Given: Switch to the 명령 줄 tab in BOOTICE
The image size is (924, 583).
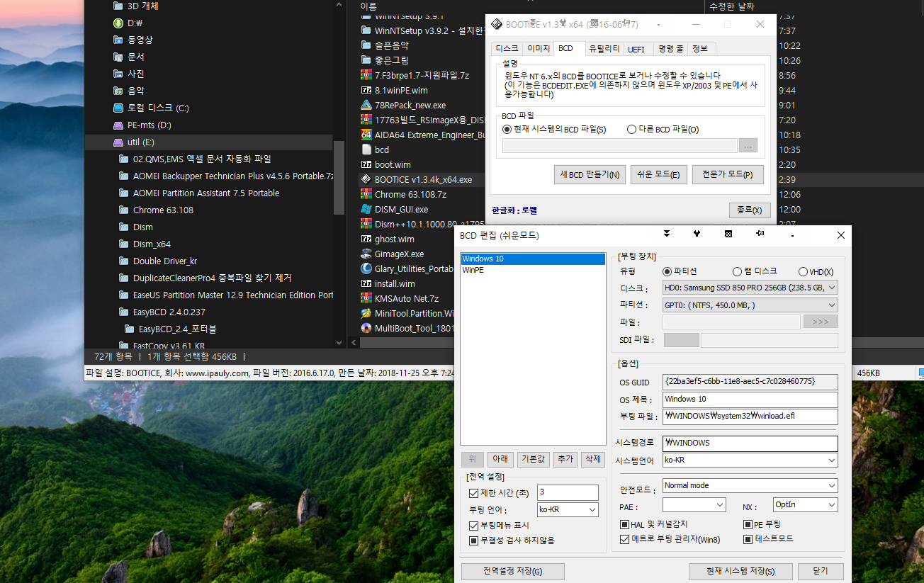Looking at the screenshot, I should coord(670,49).
